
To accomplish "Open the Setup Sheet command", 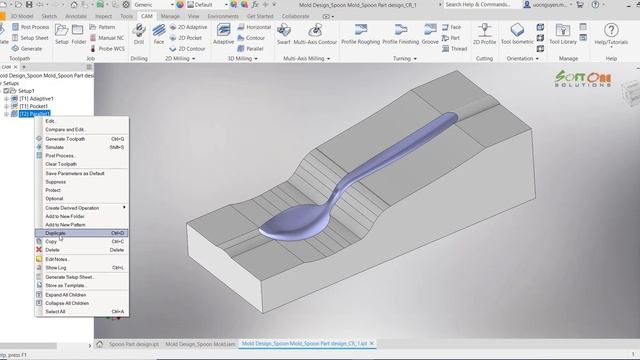I will 30,38.
